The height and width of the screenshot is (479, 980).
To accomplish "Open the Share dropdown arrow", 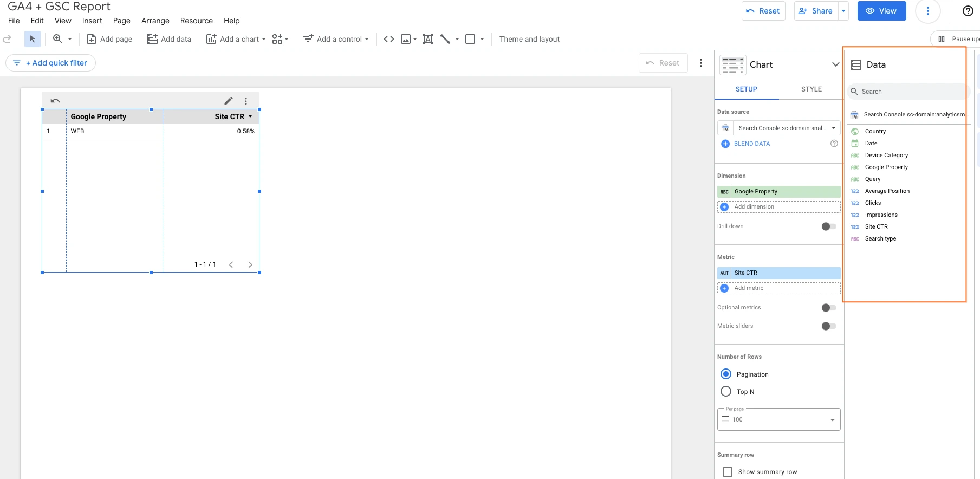I will tap(843, 11).
